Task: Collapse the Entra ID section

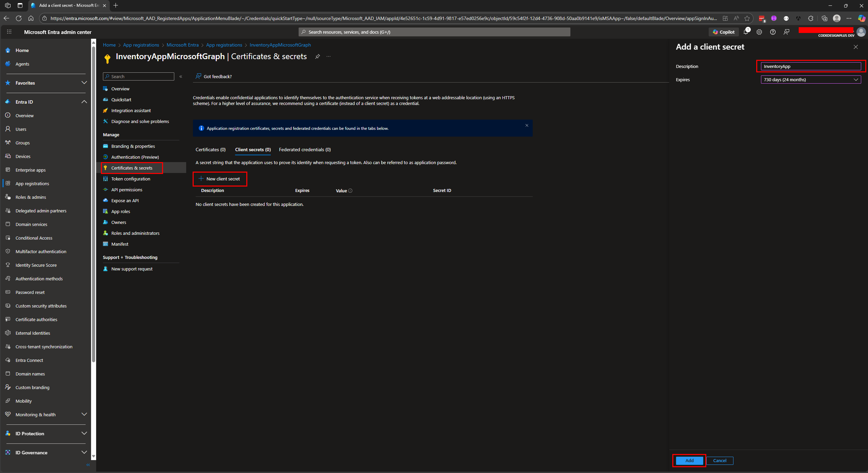Action: click(84, 102)
